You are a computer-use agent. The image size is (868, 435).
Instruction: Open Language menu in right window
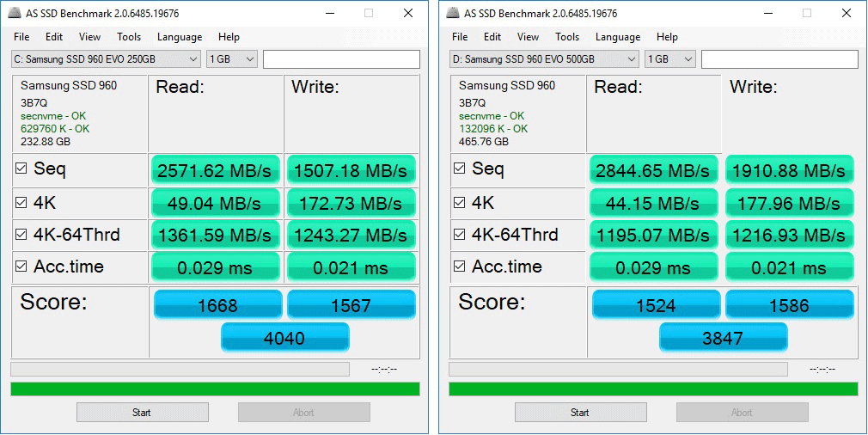(618, 37)
